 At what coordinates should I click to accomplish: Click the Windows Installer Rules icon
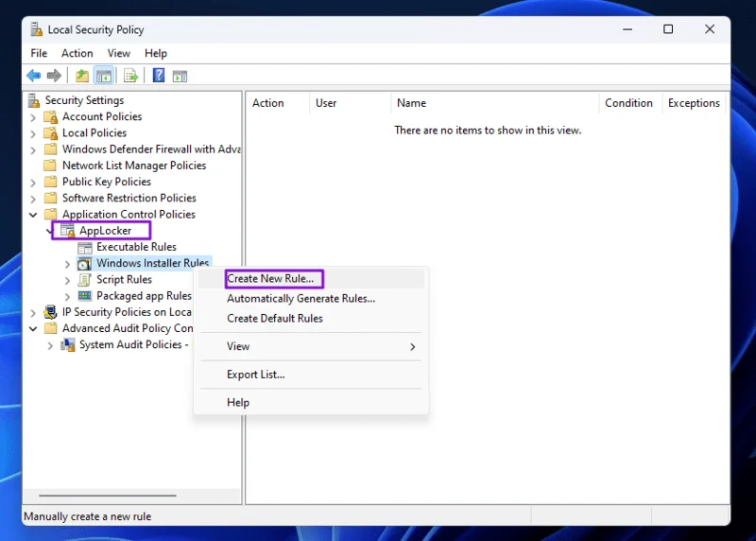[x=85, y=264]
